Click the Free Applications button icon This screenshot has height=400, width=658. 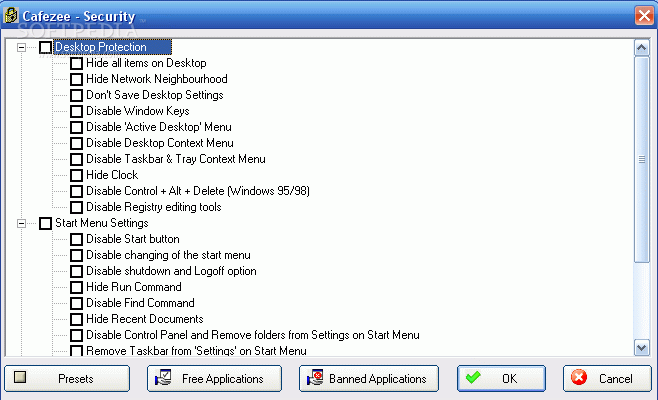(163, 378)
